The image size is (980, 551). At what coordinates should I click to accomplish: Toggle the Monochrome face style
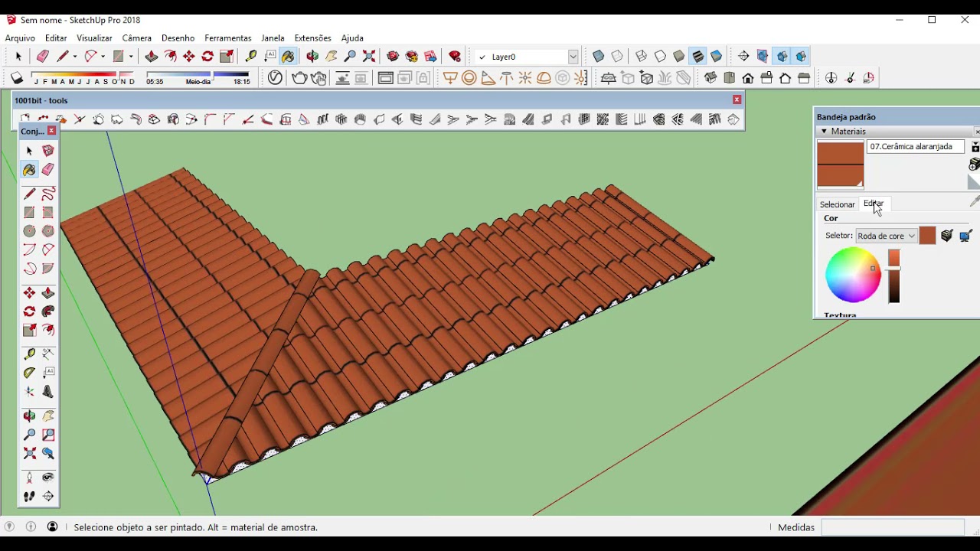point(717,57)
